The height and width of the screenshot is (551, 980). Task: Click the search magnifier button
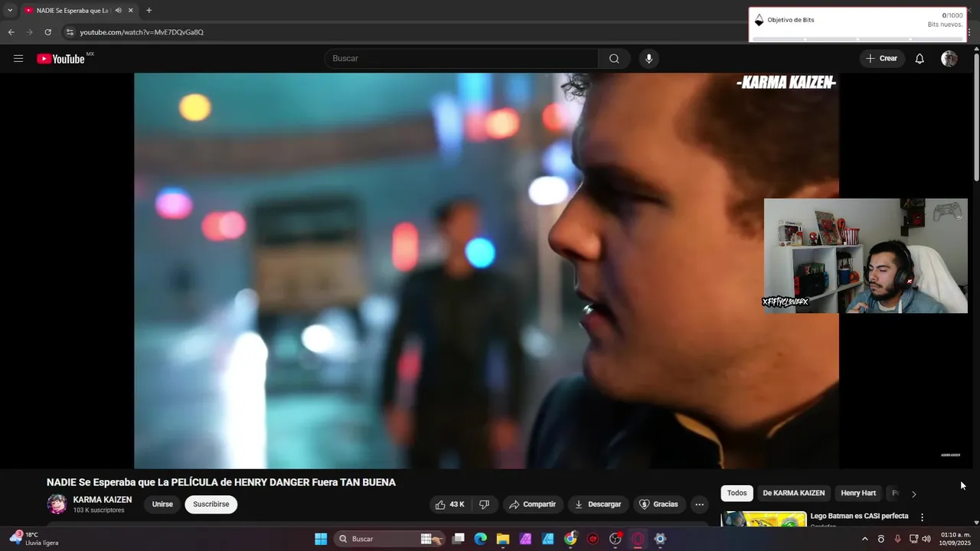click(614, 59)
